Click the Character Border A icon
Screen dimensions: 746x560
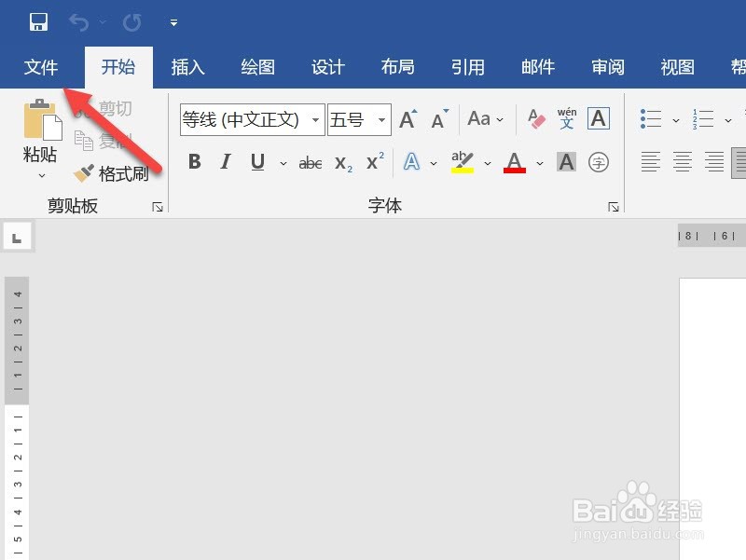(x=599, y=118)
